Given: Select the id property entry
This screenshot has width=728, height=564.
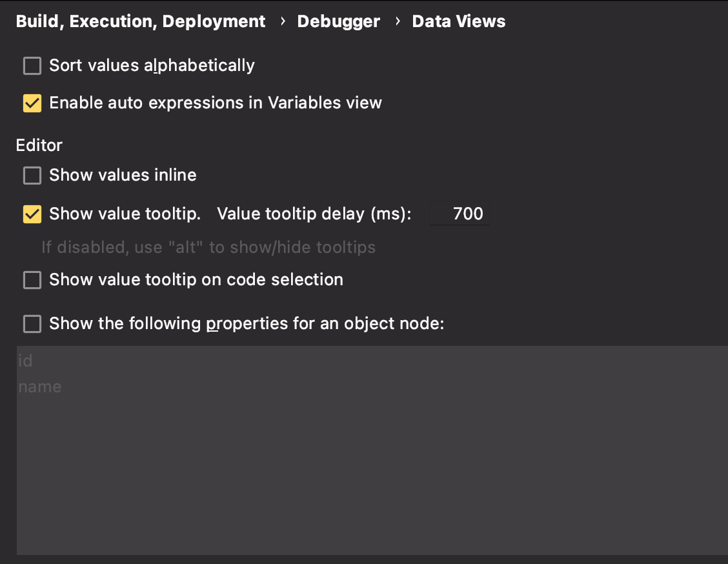Looking at the screenshot, I should tap(25, 361).
